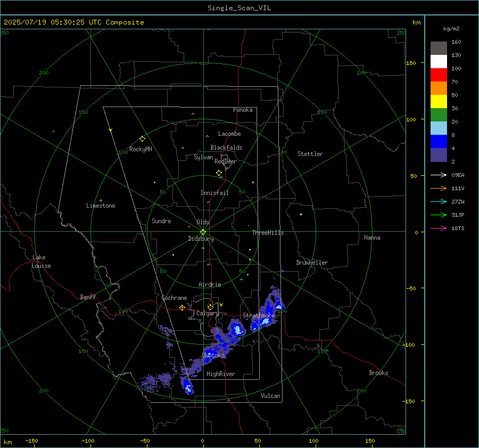Click the yellow diamond marker below Cochrane
Image resolution: width=479 pixels, height=448 pixels.
click(x=183, y=307)
